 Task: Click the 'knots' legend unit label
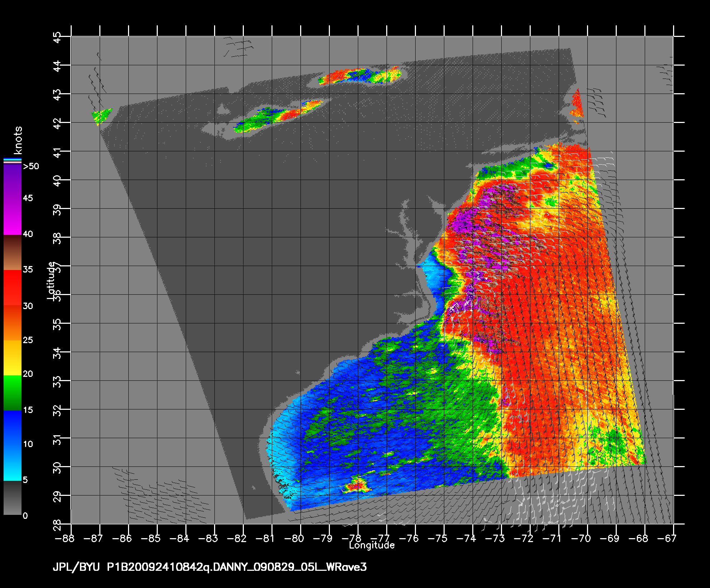point(18,140)
